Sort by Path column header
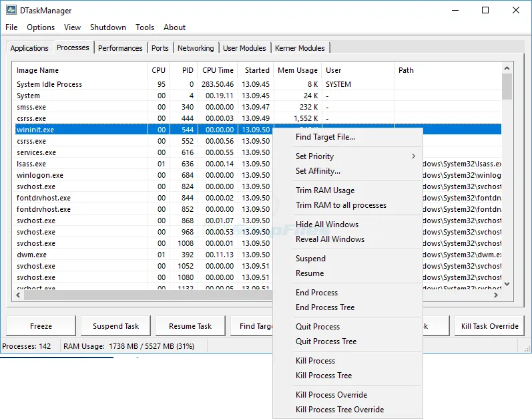The image size is (532, 419). [x=448, y=70]
